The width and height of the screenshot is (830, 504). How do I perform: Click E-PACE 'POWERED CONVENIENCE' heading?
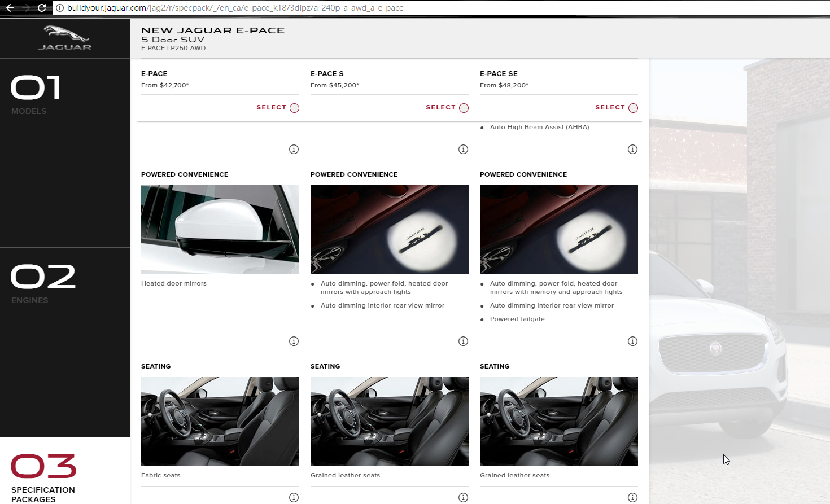[185, 174]
